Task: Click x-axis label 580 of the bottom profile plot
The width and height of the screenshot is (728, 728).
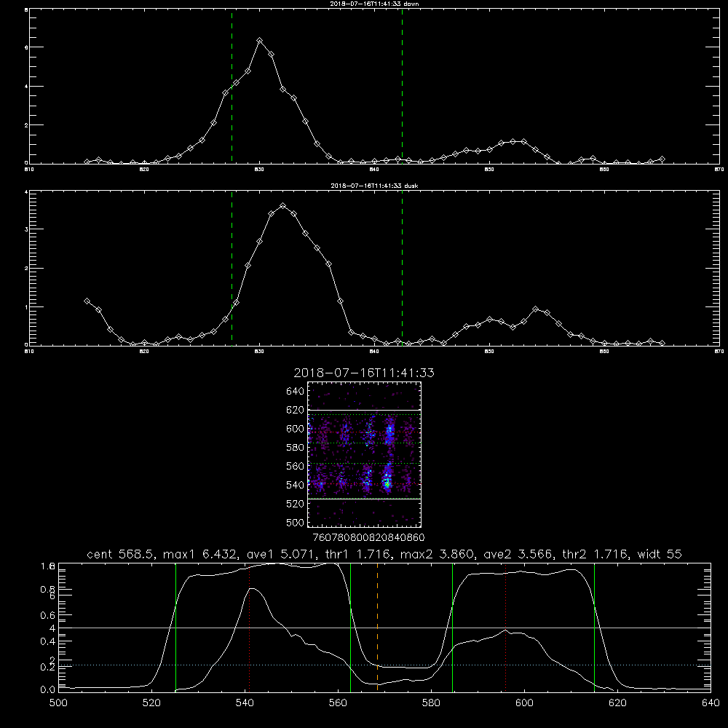Action: pyautogui.click(x=431, y=703)
